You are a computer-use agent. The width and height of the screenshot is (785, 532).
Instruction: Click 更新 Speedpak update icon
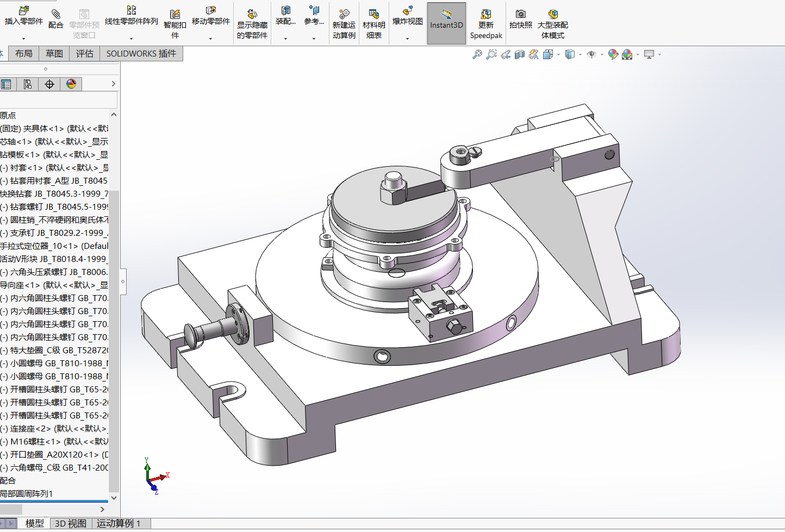(x=486, y=14)
